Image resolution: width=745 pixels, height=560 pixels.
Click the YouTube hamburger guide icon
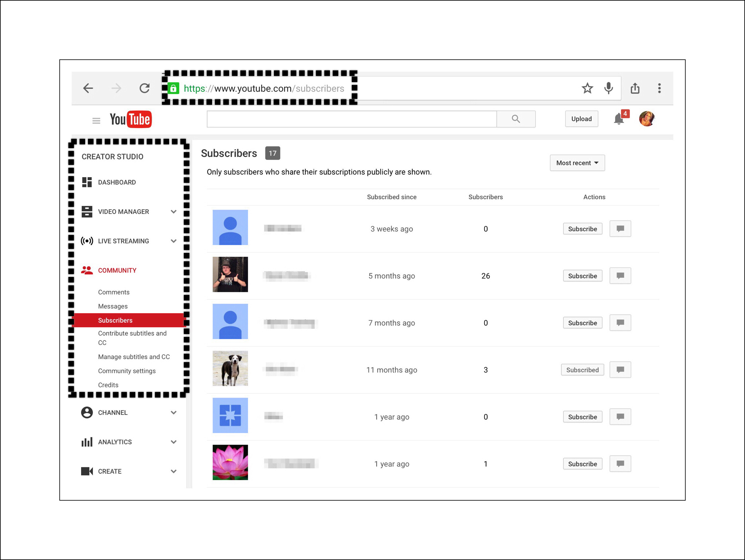[x=96, y=120]
